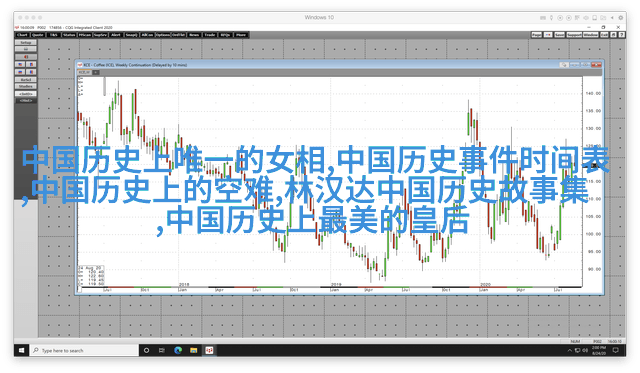This screenshot has width=640, height=373.
Task: Open the Quote toolbar button
Action: 38,35
